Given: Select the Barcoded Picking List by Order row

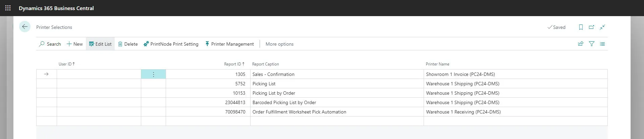Looking at the screenshot, I should click(284, 102).
